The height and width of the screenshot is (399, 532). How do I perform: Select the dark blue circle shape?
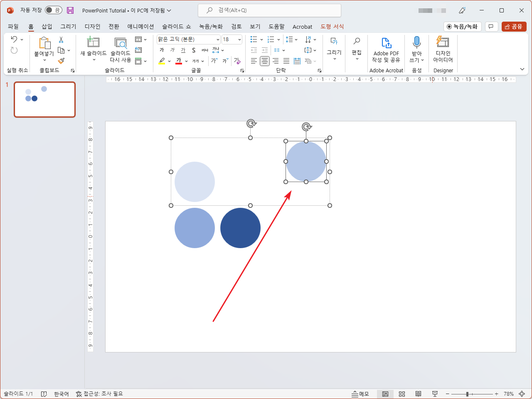coord(240,228)
